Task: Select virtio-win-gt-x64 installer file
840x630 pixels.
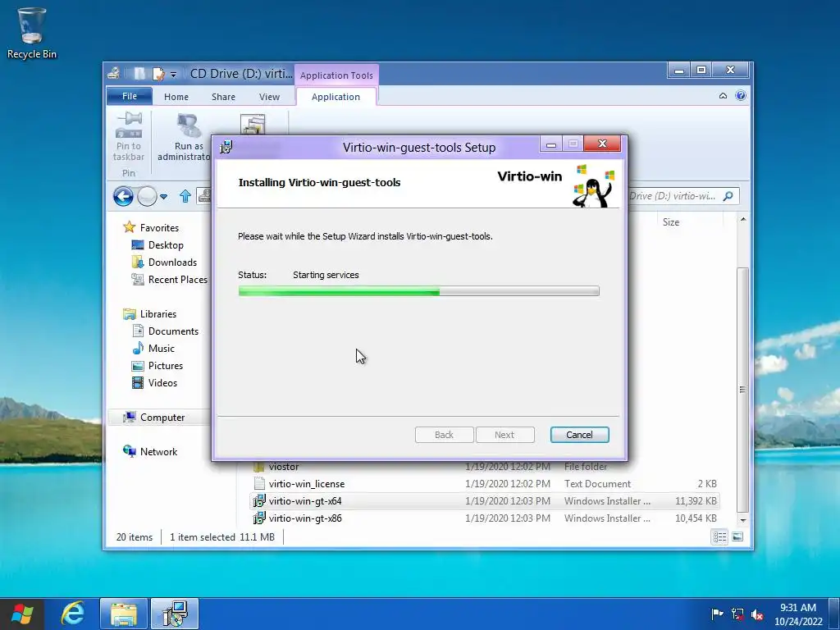Action: (485, 501)
